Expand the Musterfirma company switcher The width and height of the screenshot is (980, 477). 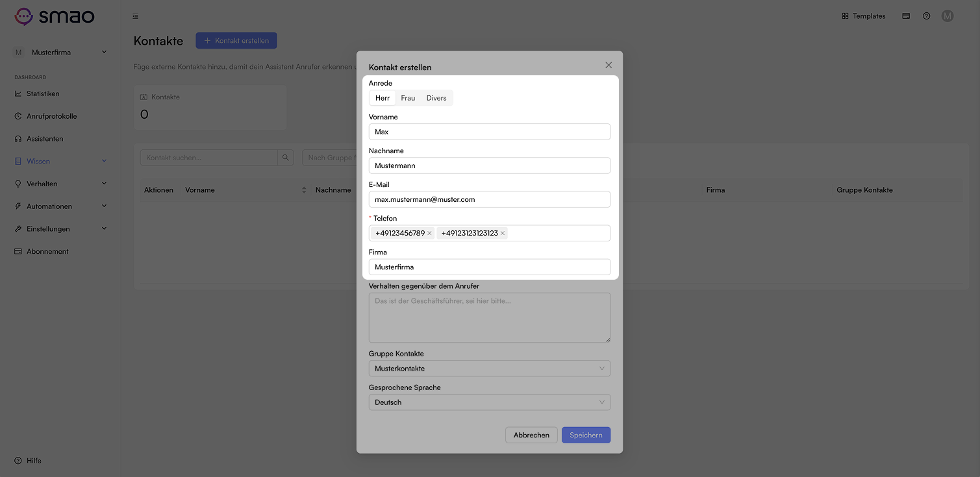60,52
